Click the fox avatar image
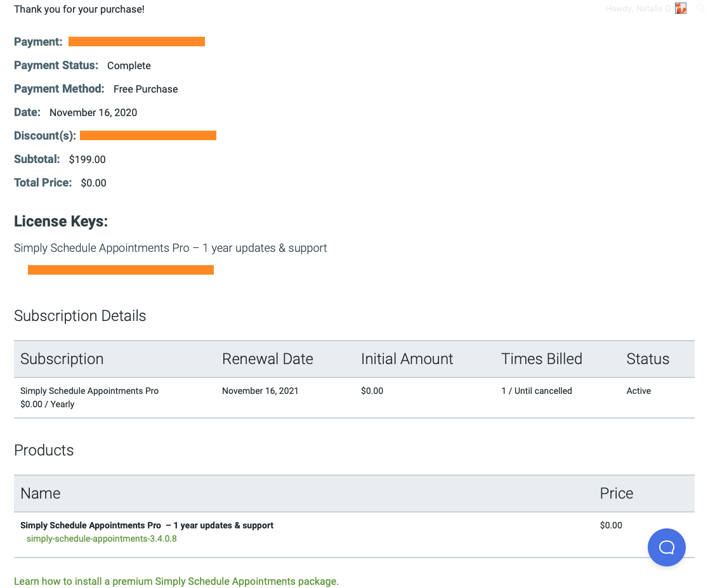Viewport: 708px width, 588px height. [681, 8]
